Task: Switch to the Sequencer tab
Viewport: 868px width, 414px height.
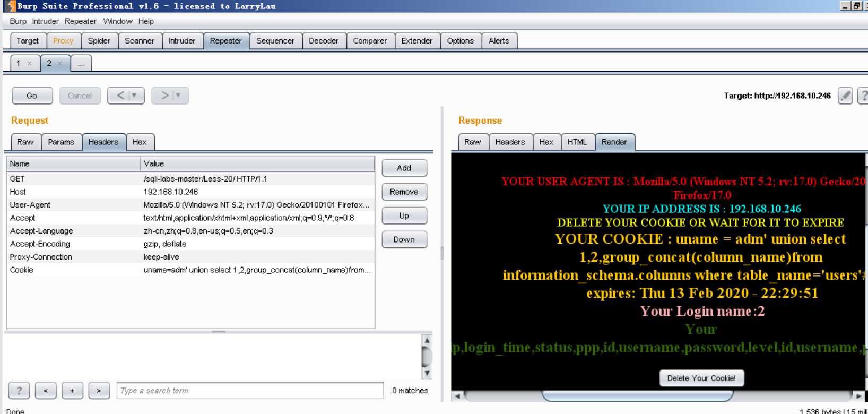Action: [275, 41]
